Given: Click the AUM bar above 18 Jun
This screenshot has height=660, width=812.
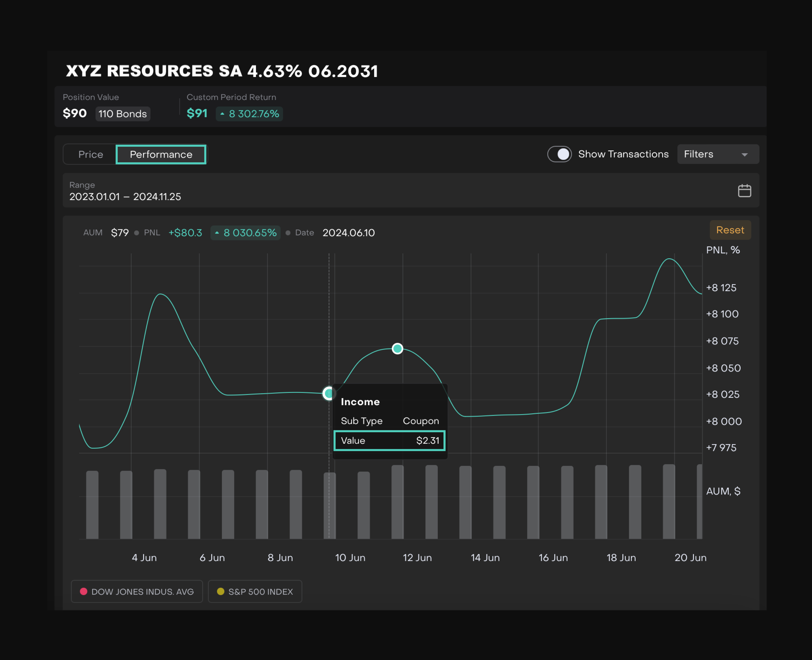Looking at the screenshot, I should pos(601,502).
